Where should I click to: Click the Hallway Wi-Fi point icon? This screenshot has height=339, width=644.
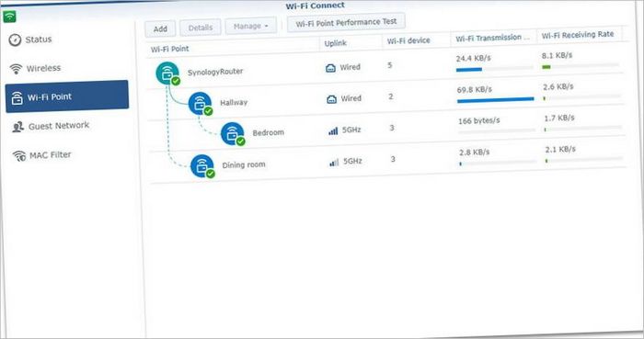coord(200,104)
